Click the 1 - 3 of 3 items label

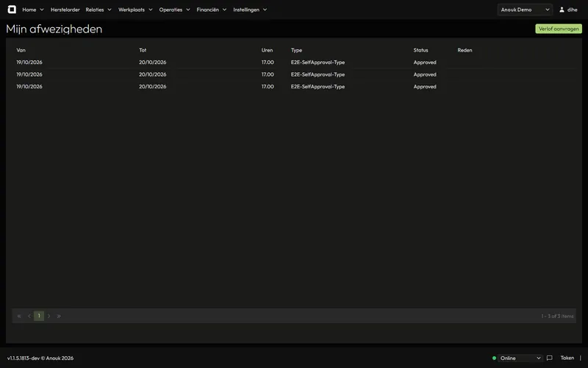pos(557,316)
